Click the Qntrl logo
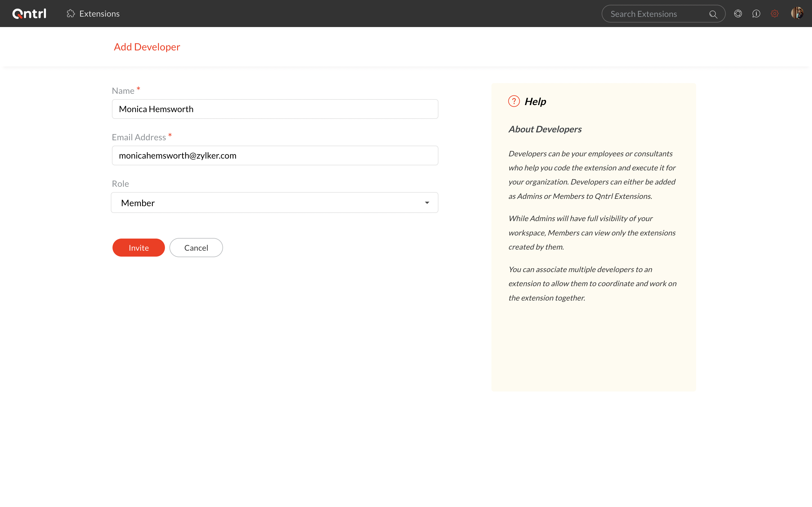The image size is (812, 507). (29, 14)
